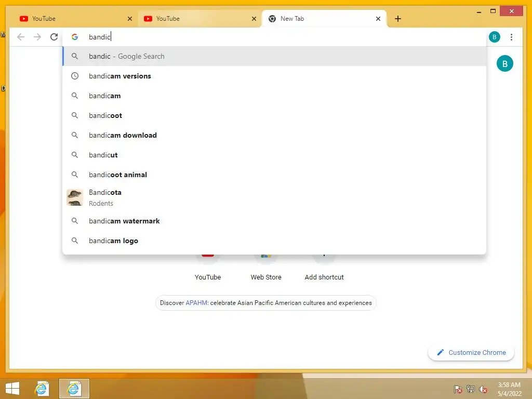Viewport: 532px width, 399px height.
Task: Click the pencil icon in Customize Chrome
Action: (440, 353)
